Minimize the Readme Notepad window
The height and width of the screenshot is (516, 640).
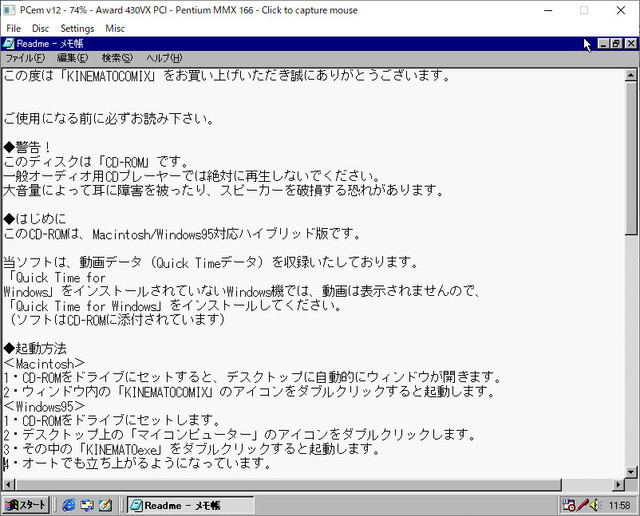point(604,43)
